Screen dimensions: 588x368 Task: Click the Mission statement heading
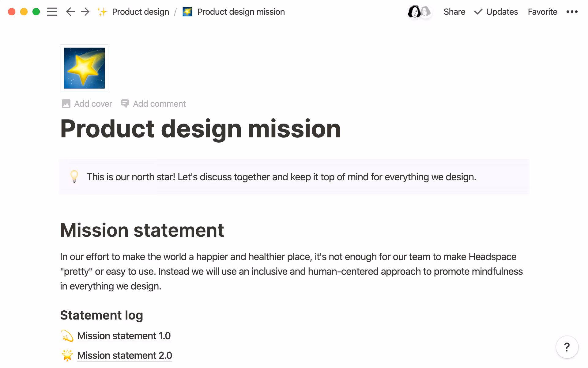point(142,230)
